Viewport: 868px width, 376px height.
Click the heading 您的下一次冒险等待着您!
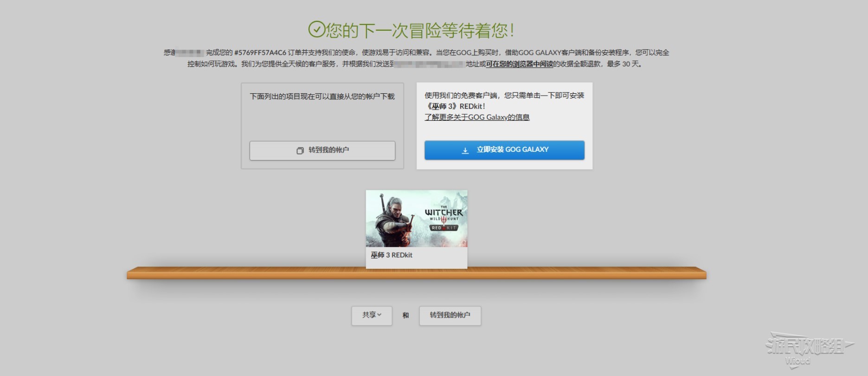coord(419,30)
